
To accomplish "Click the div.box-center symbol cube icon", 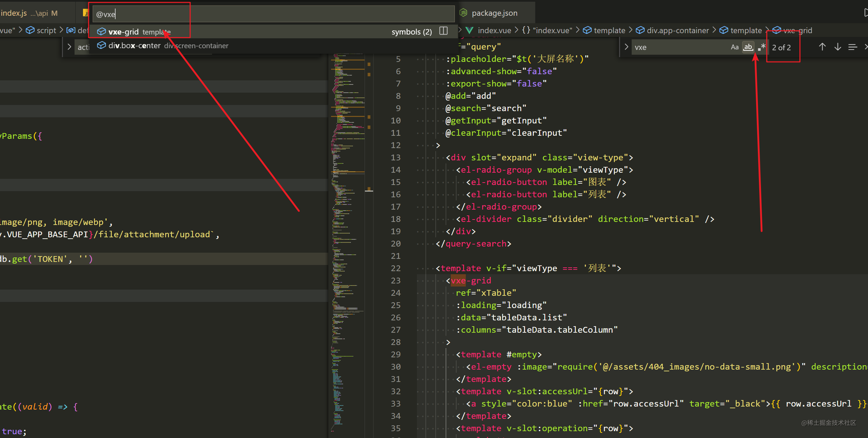I will coord(101,45).
